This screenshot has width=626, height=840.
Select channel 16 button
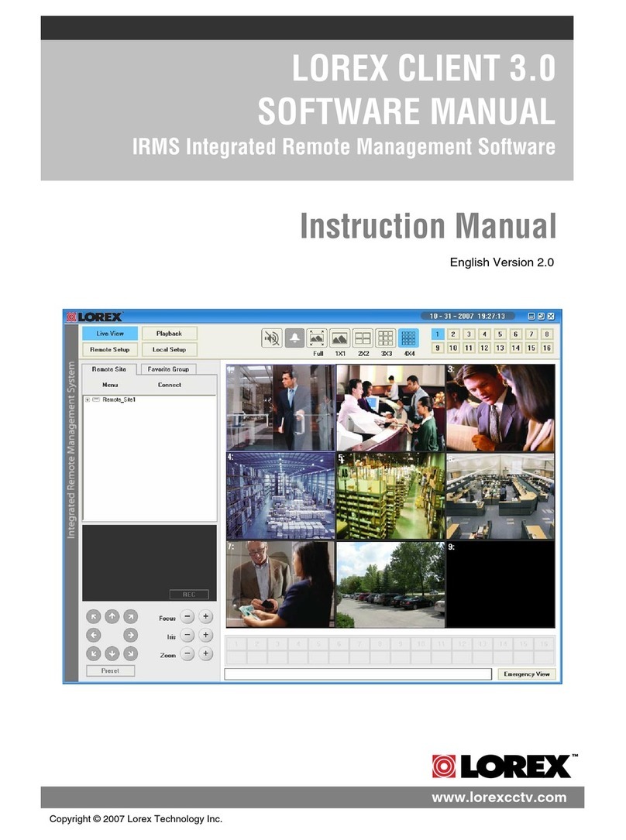pos(547,348)
